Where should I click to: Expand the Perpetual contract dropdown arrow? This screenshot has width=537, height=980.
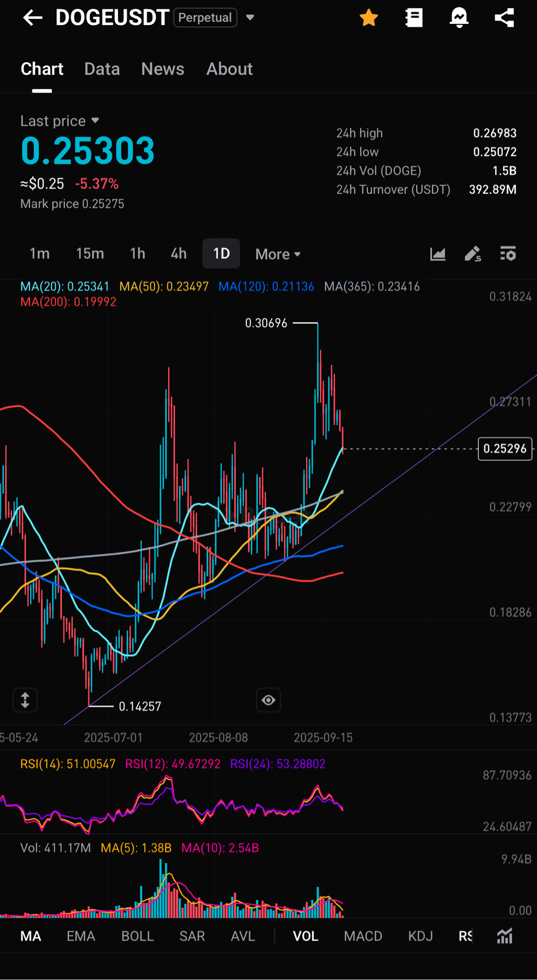(250, 18)
